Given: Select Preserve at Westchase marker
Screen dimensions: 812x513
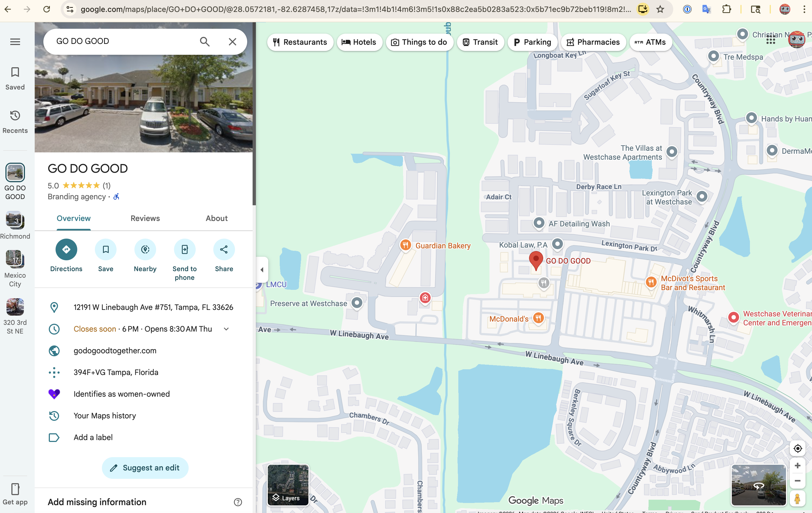Looking at the screenshot, I should (x=357, y=303).
